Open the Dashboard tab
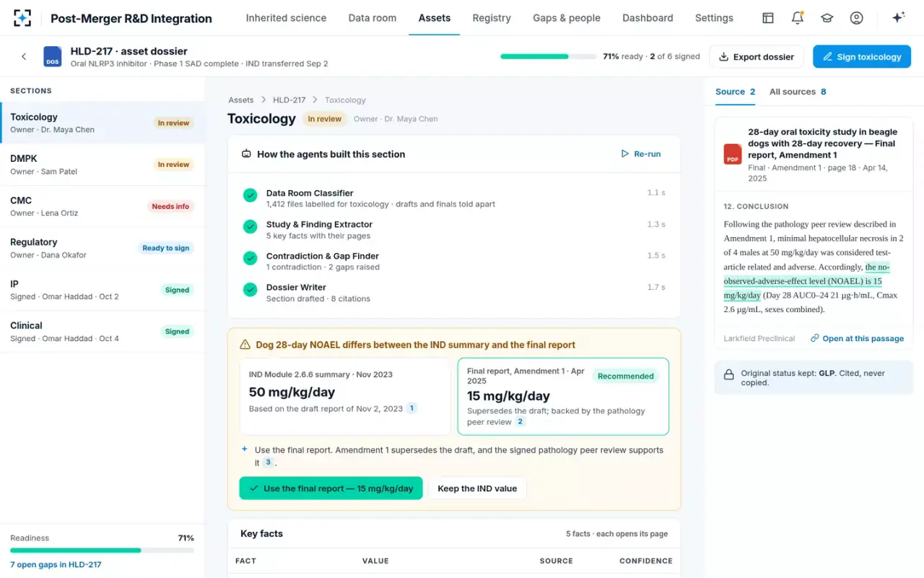 tap(648, 18)
